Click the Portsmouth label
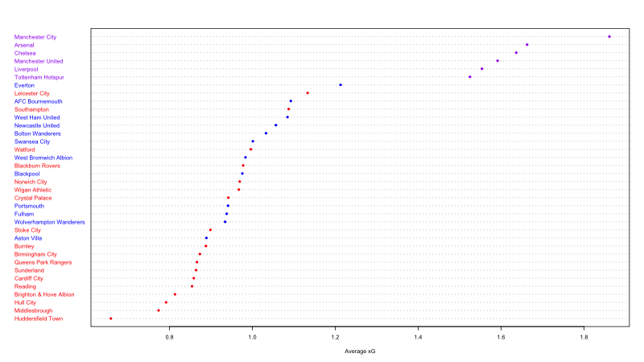This screenshot has height=362, width=644. click(29, 206)
